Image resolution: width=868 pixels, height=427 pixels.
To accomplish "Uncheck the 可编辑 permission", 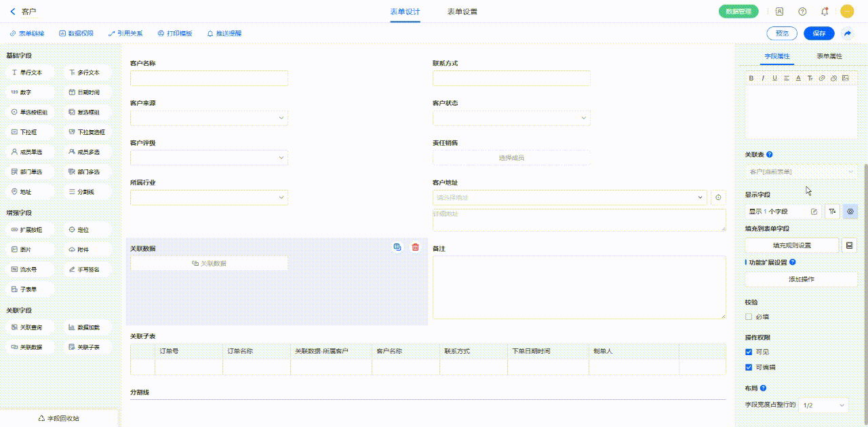I will [x=749, y=367].
